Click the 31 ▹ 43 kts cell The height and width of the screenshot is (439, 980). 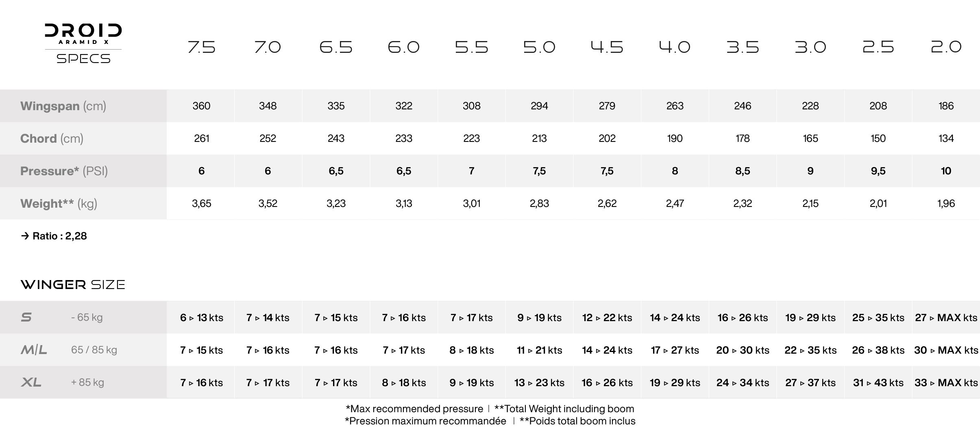[878, 382]
